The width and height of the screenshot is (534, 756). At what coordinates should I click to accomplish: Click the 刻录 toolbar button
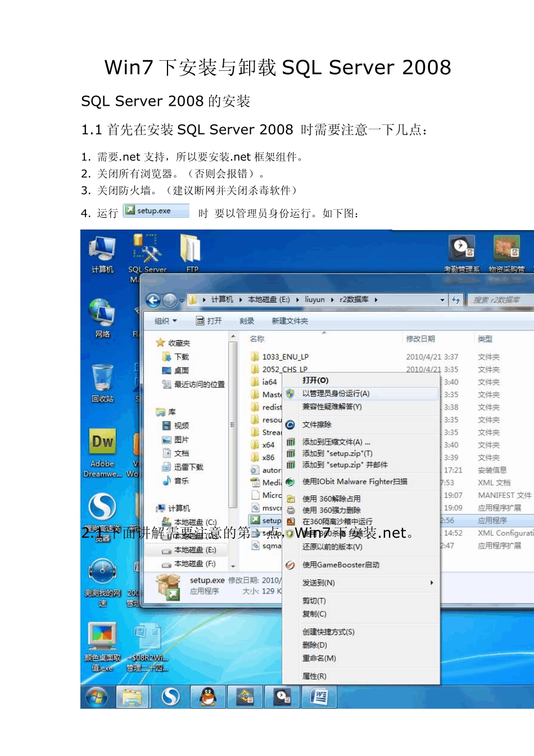click(247, 321)
